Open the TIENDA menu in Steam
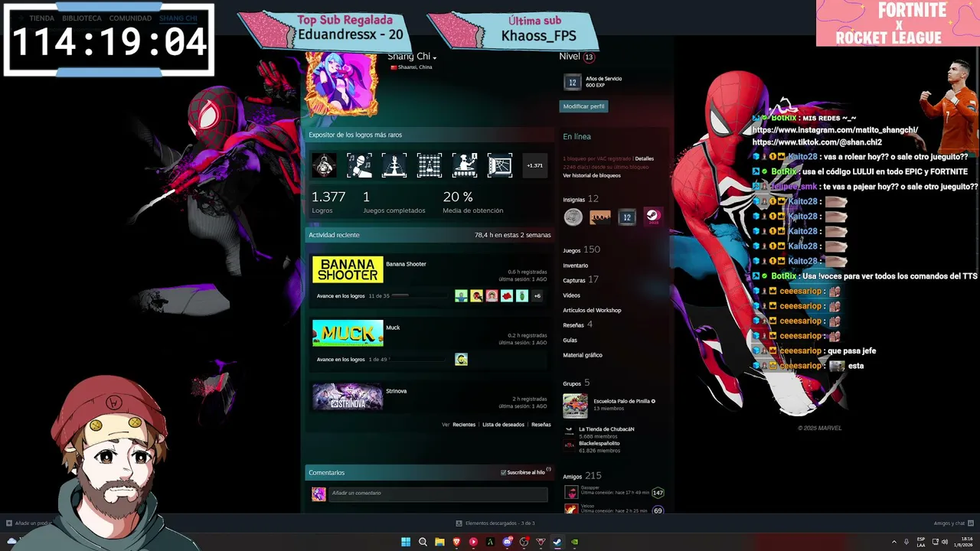Screen dimensions: 980x551 [x=41, y=18]
